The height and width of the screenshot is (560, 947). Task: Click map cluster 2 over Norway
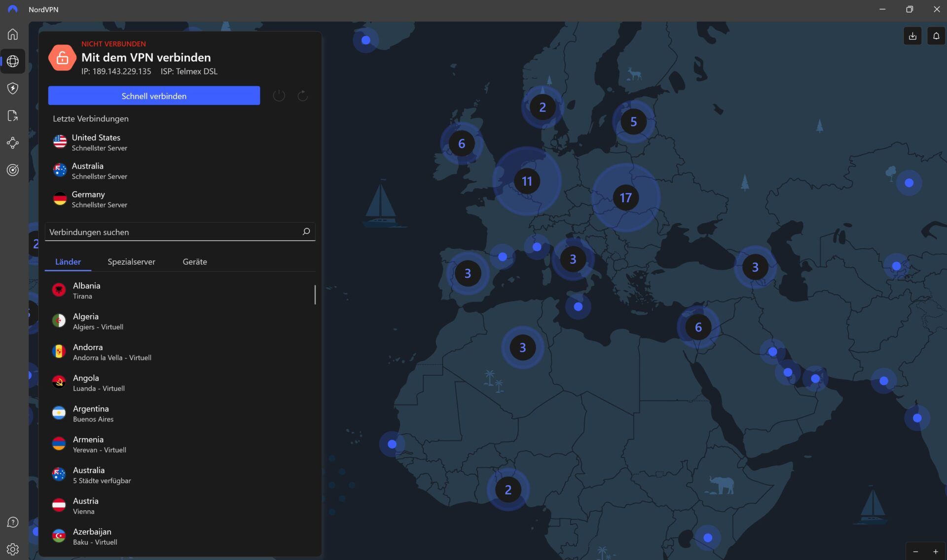coord(543,107)
